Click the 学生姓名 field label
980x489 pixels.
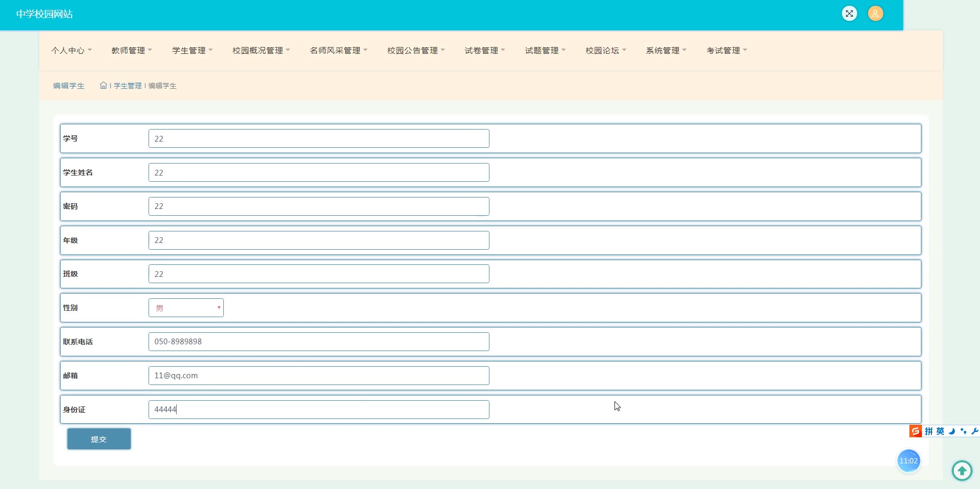[78, 172]
